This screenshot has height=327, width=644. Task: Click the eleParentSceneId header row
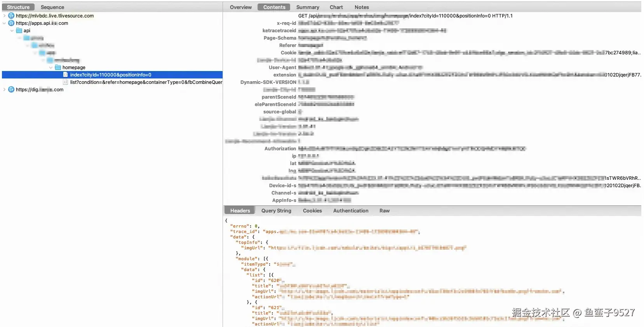coord(432,104)
